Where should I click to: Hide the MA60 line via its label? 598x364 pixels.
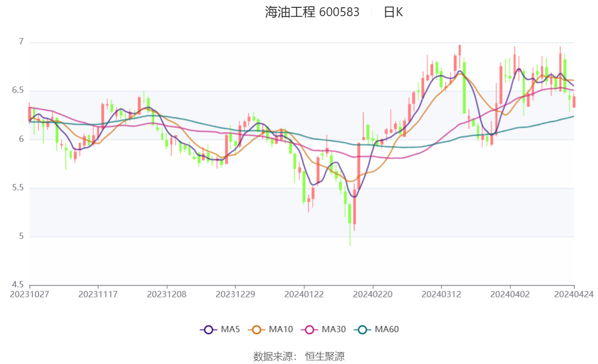387,329
